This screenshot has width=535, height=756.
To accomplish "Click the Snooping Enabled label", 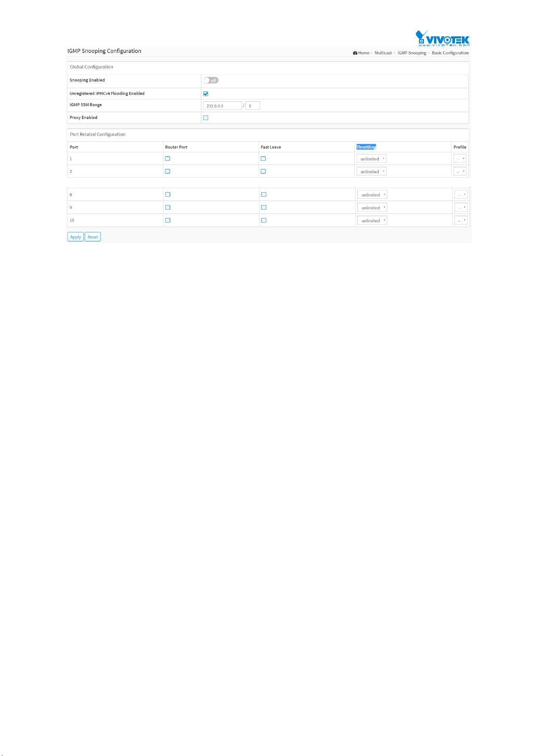I will pyautogui.click(x=87, y=80).
